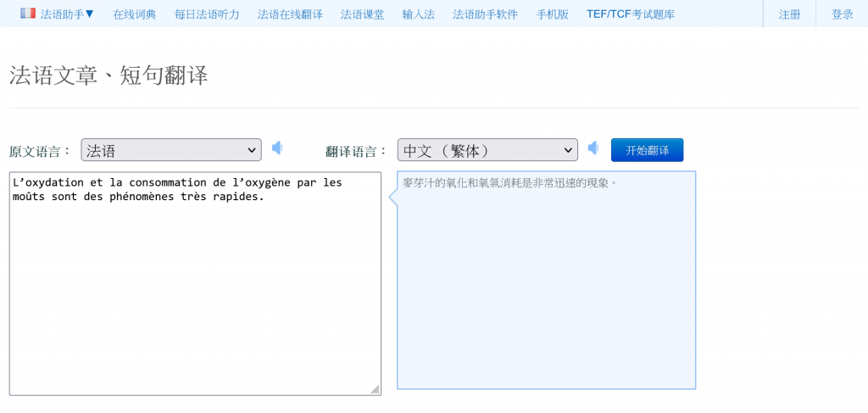Open the 输入法 page
This screenshot has width=868, height=413.
click(419, 14)
